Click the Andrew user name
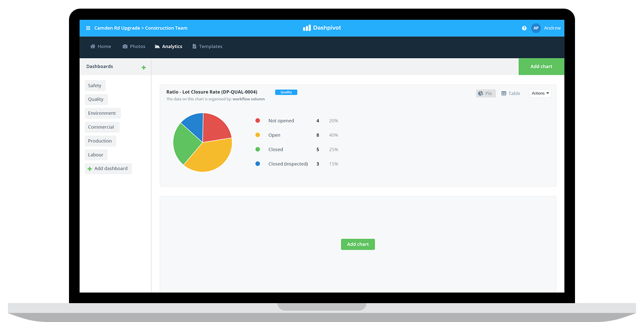The height and width of the screenshot is (322, 644). (x=552, y=28)
